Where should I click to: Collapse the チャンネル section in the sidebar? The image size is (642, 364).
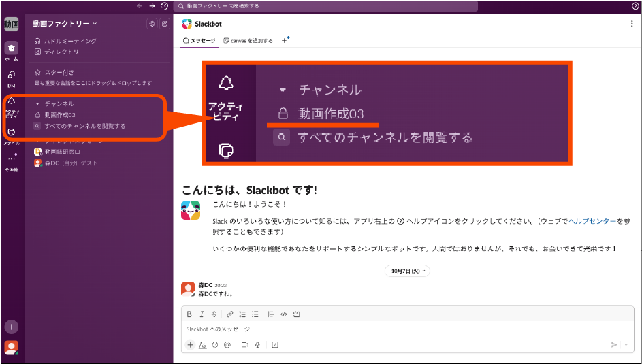tap(37, 104)
